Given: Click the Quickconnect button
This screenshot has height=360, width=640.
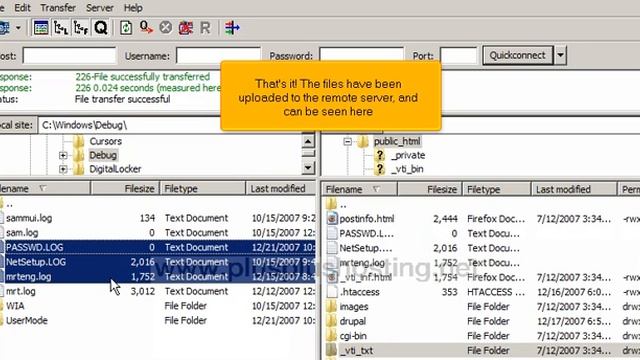Looking at the screenshot, I should click(x=518, y=55).
